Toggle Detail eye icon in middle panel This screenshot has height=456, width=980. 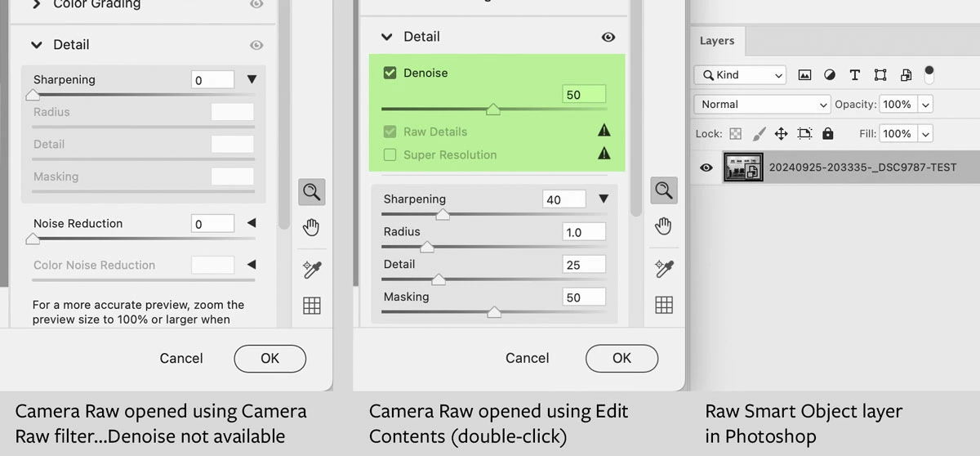pyautogui.click(x=608, y=37)
